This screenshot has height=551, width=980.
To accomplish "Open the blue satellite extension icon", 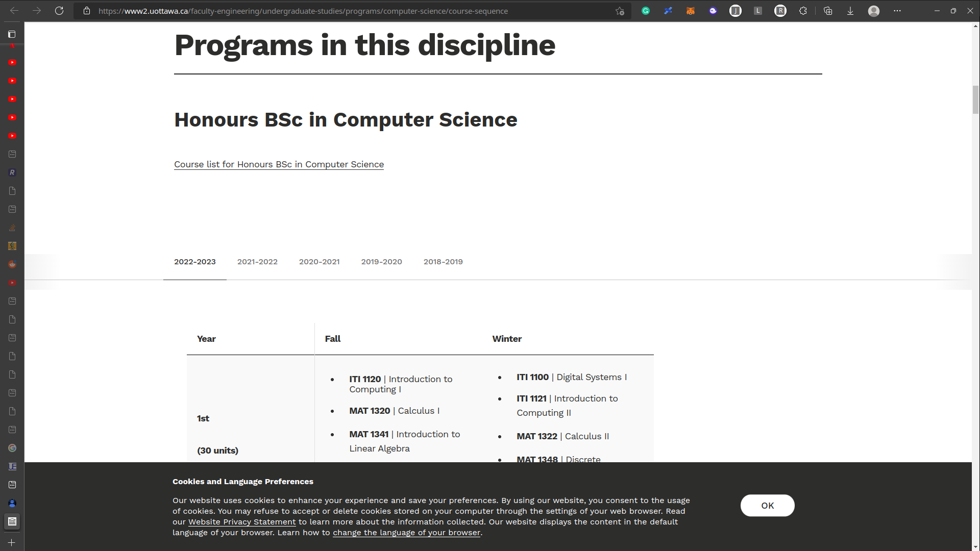I will pyautogui.click(x=668, y=11).
